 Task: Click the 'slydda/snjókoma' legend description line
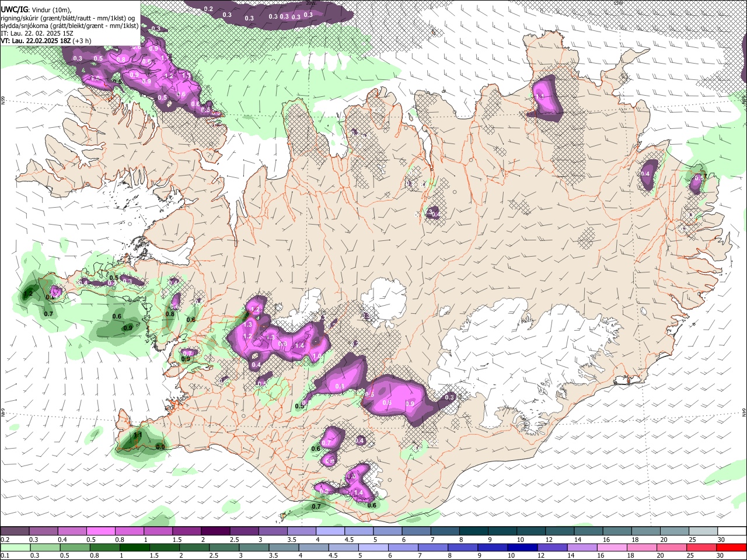point(69,26)
